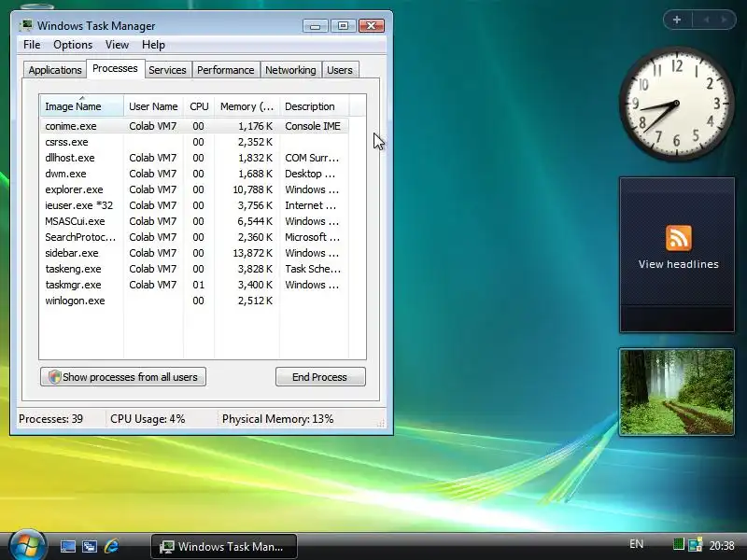
Task: Open the Options menu
Action: pyautogui.click(x=73, y=45)
